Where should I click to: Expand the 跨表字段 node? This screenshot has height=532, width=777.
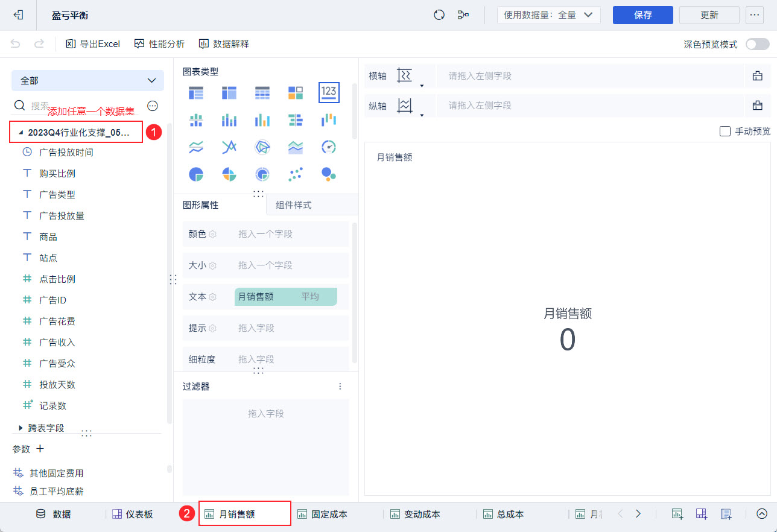(x=21, y=428)
